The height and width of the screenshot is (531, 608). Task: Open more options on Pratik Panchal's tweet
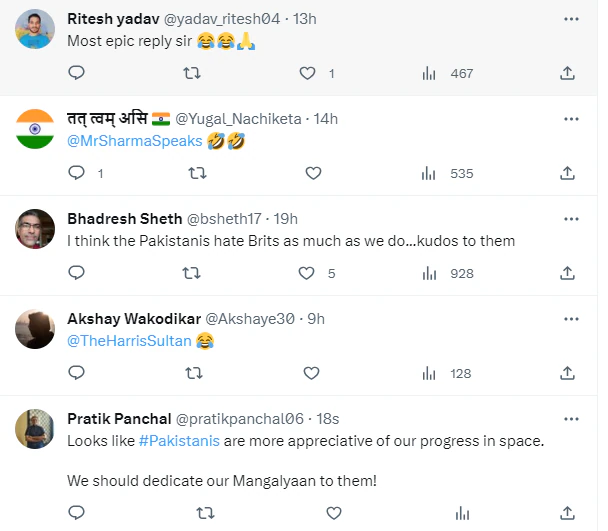tap(571, 418)
